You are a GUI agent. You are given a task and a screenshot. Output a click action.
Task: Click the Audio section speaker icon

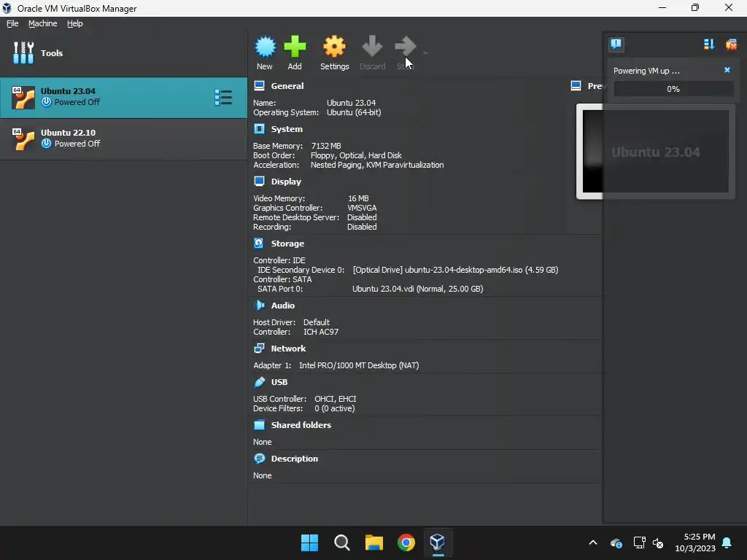point(259,306)
